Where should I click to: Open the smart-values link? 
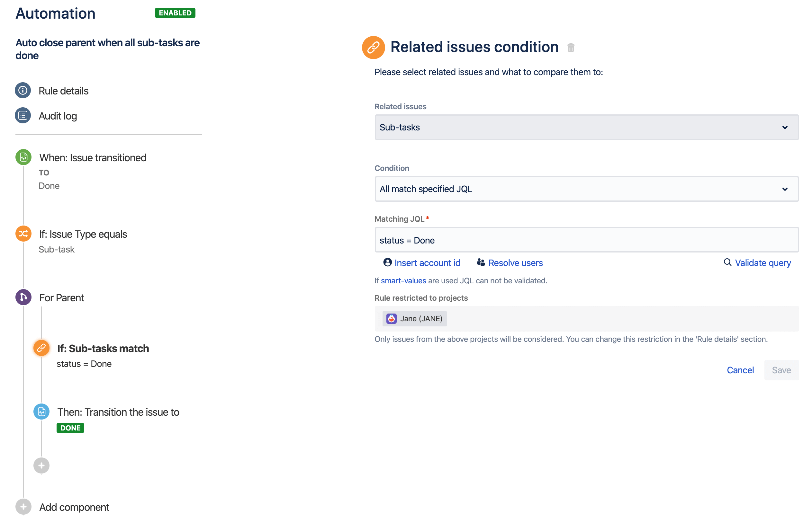point(403,280)
